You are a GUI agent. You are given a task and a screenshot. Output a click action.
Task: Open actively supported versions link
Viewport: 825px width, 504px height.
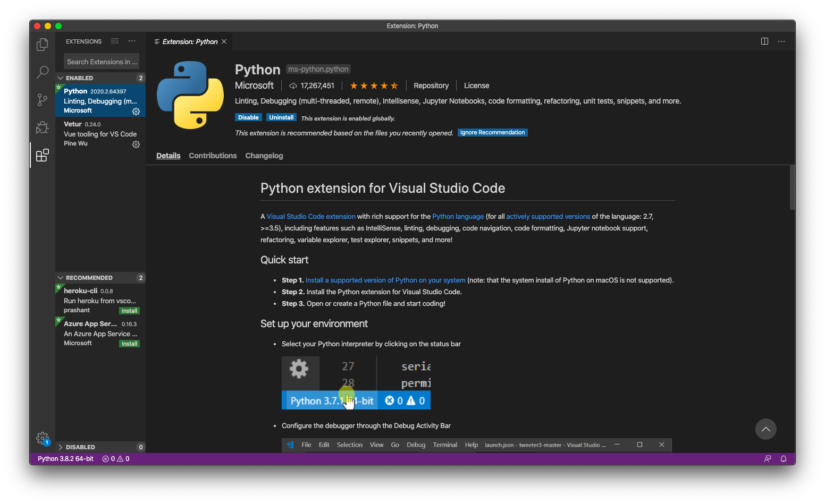point(548,217)
